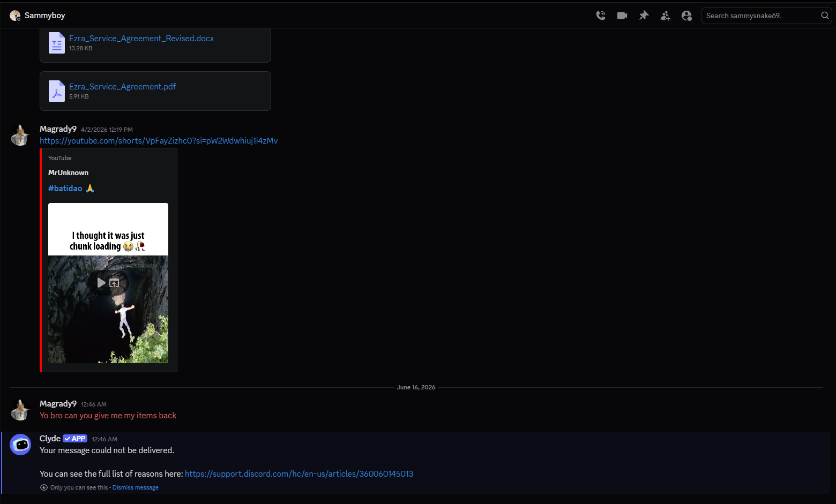Open the MrUnknown channel name
The width and height of the screenshot is (836, 504).
[68, 172]
